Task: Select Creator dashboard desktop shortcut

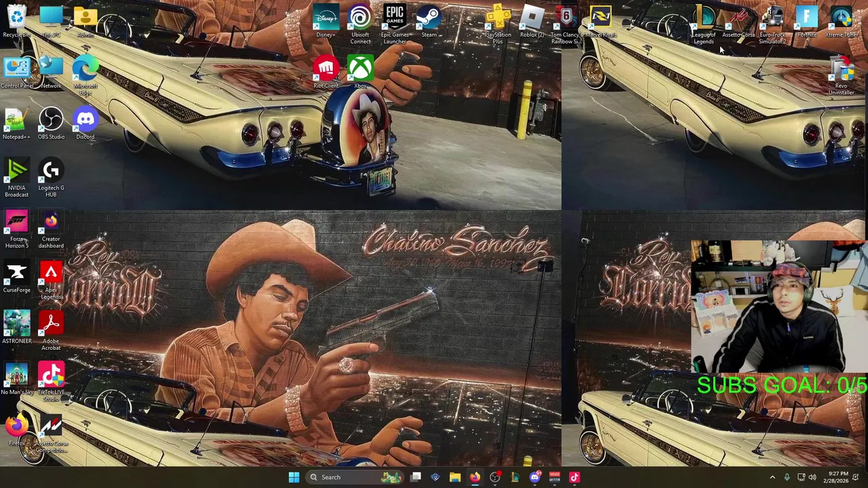Action: (x=51, y=230)
